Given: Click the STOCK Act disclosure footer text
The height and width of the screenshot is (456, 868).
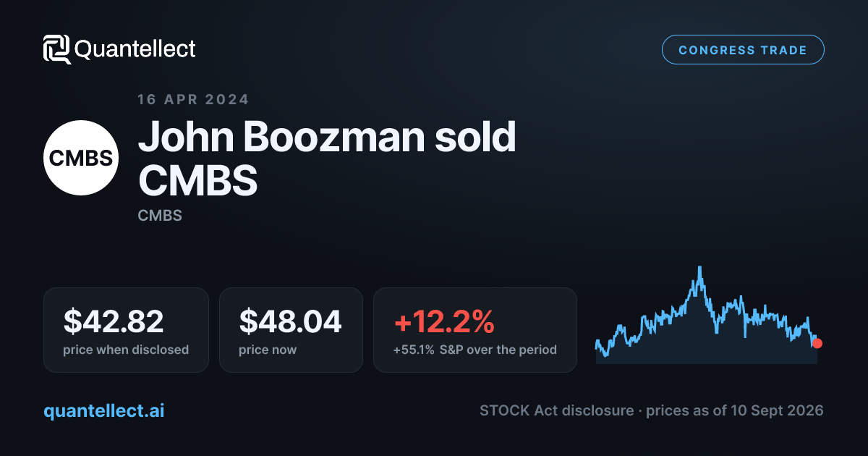Looking at the screenshot, I should (556, 410).
